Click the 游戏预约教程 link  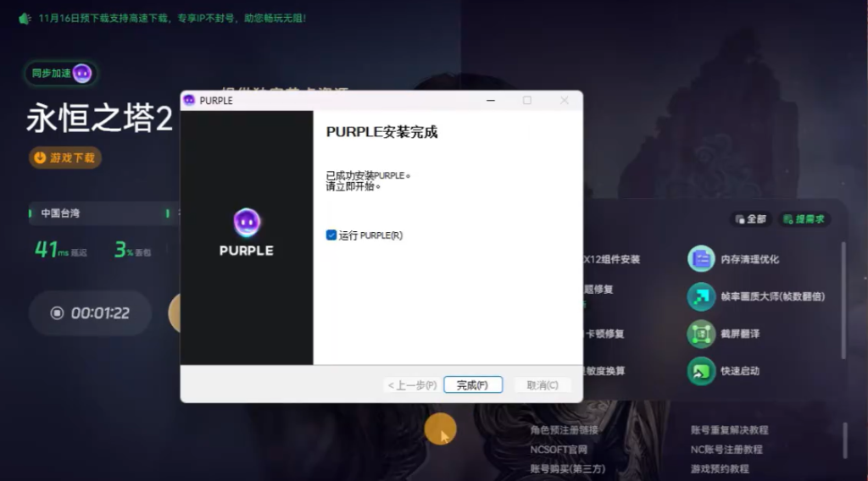point(720,469)
